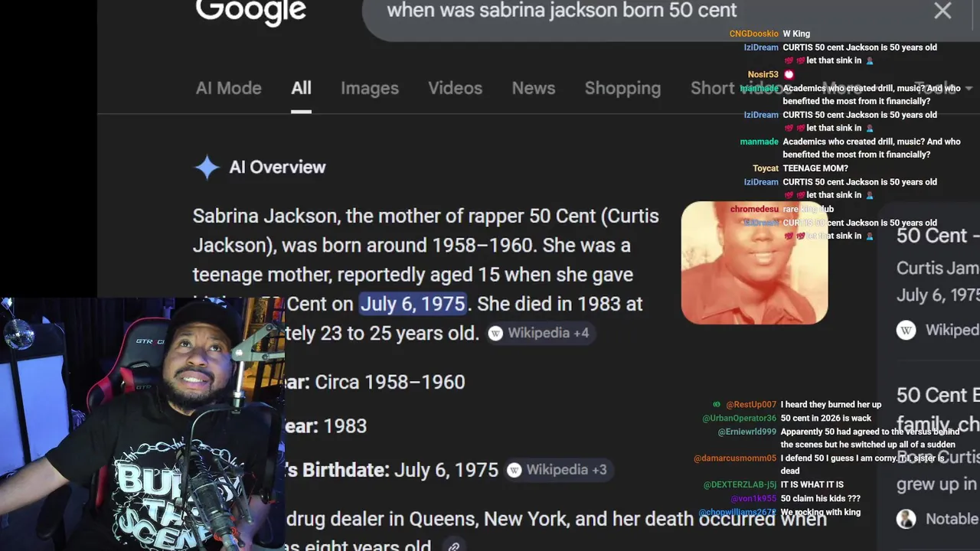Click Wikipedia globe icon in right panel
980x551 pixels.
pos(906,330)
